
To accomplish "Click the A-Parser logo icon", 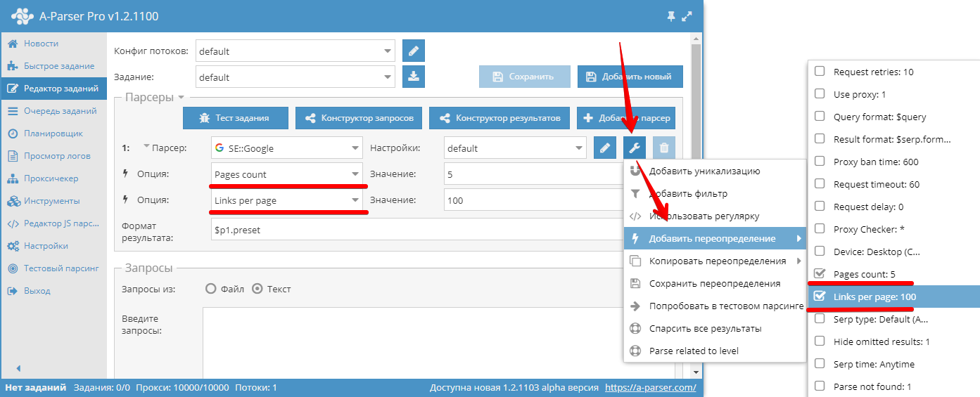I will pos(24,15).
